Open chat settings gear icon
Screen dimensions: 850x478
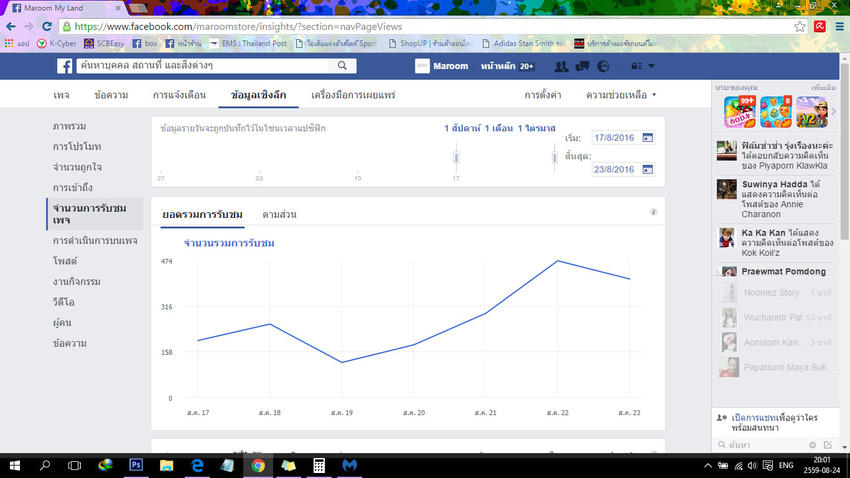pos(812,445)
